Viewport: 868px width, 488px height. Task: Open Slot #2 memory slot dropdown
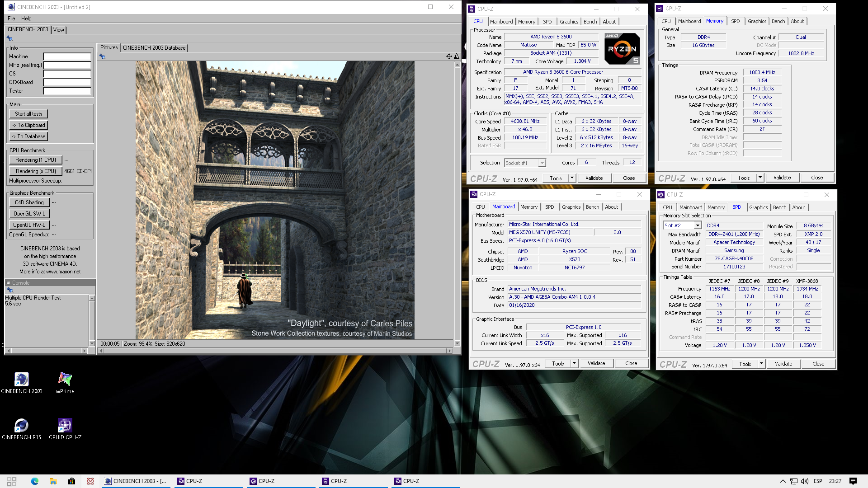pyautogui.click(x=682, y=225)
